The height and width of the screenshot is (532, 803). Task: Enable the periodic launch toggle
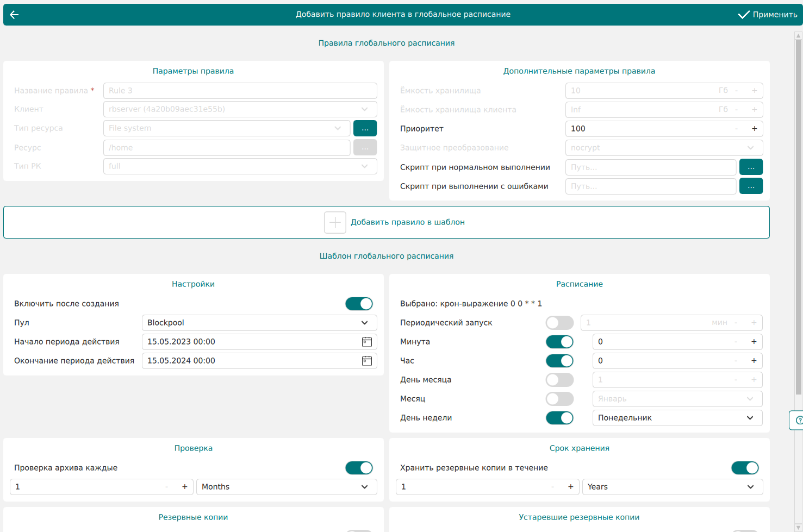coord(559,323)
